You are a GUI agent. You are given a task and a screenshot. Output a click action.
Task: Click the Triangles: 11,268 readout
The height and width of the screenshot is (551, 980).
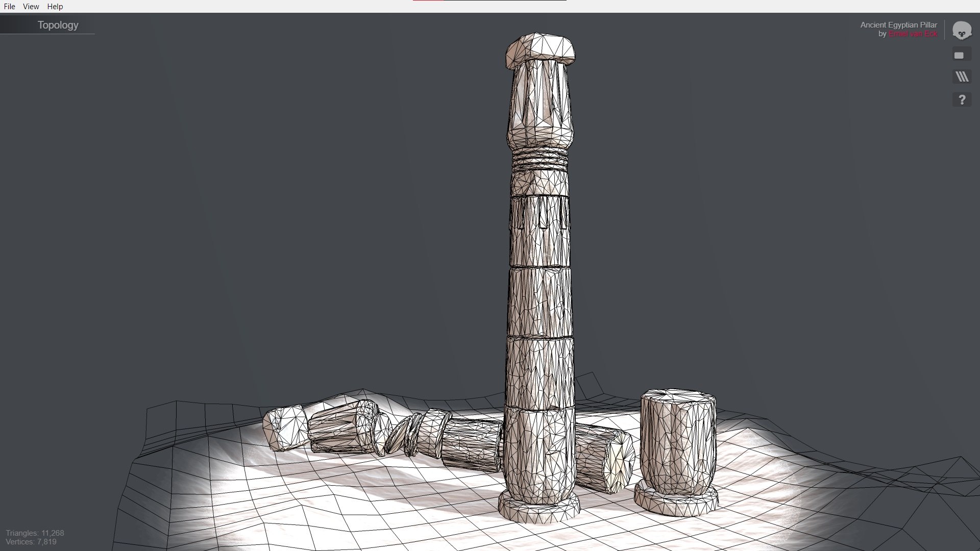coord(35,533)
